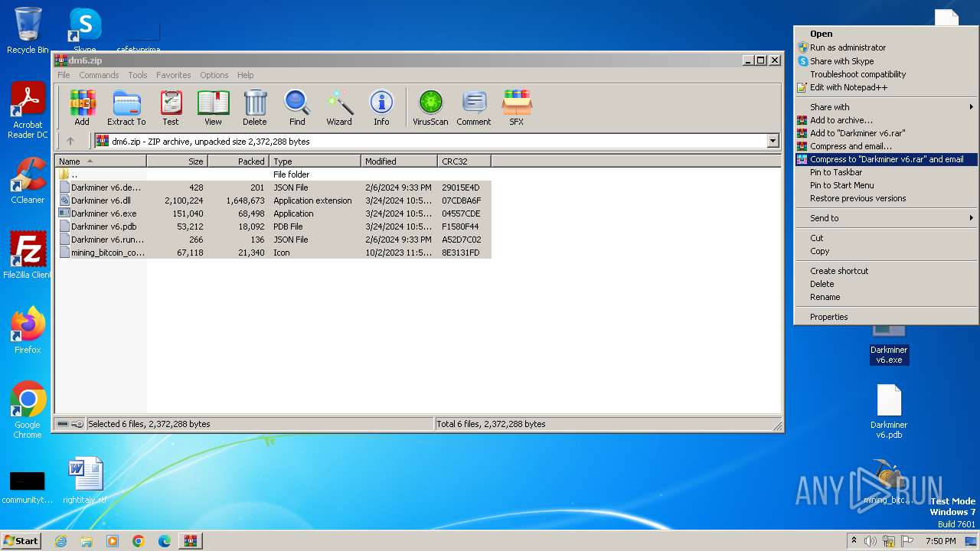Open Firefox desktop shortcut

tap(28, 331)
